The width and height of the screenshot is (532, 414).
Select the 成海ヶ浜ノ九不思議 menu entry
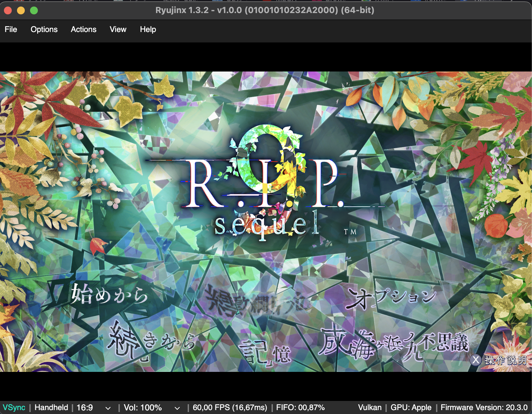[393, 343]
